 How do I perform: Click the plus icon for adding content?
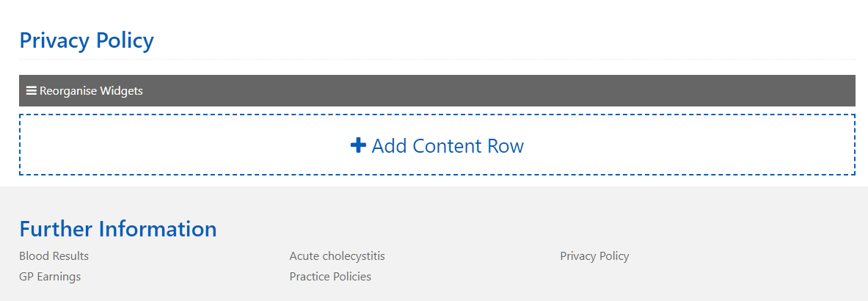(358, 145)
